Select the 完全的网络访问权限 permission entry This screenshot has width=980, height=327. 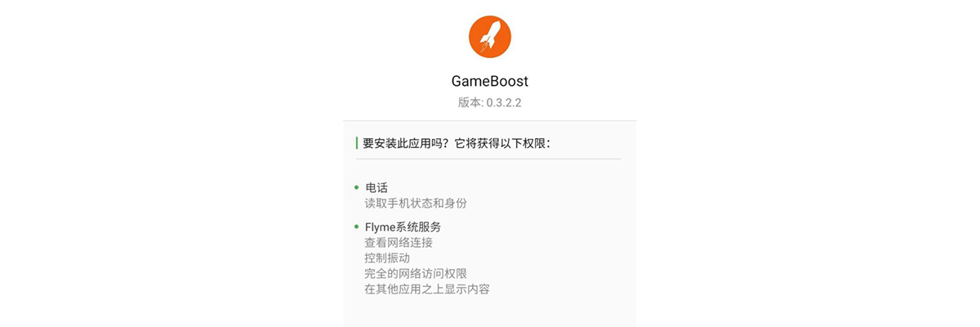pos(416,273)
